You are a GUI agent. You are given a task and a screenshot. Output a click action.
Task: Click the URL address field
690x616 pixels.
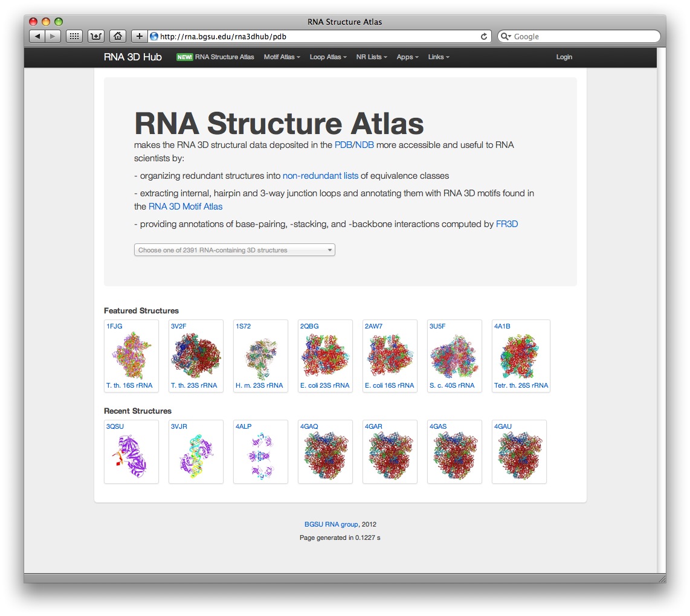click(314, 36)
